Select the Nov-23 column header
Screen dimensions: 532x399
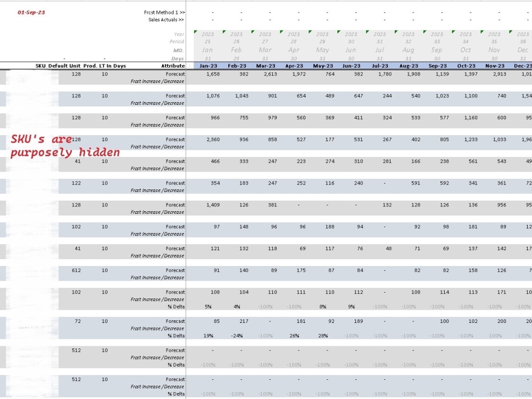(x=495, y=66)
